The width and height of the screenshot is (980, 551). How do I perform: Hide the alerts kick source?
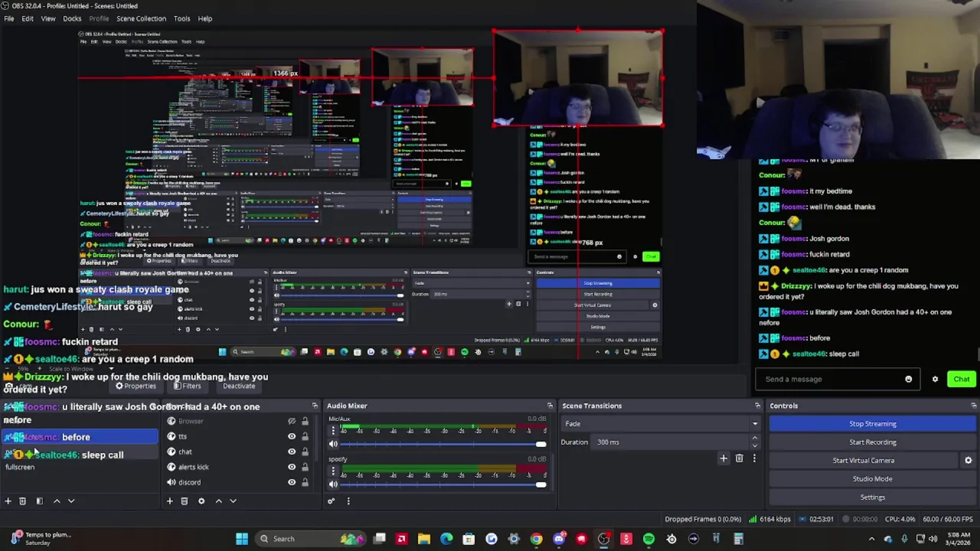coord(292,467)
